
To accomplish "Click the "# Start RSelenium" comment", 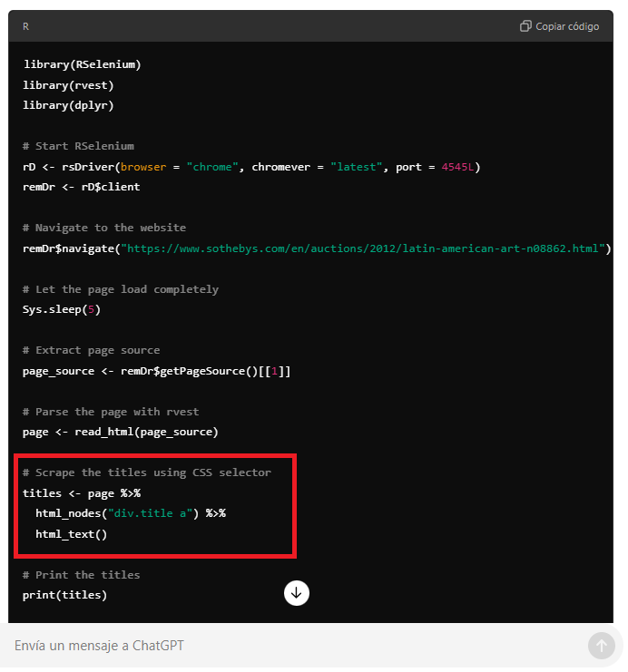I will click(78, 146).
